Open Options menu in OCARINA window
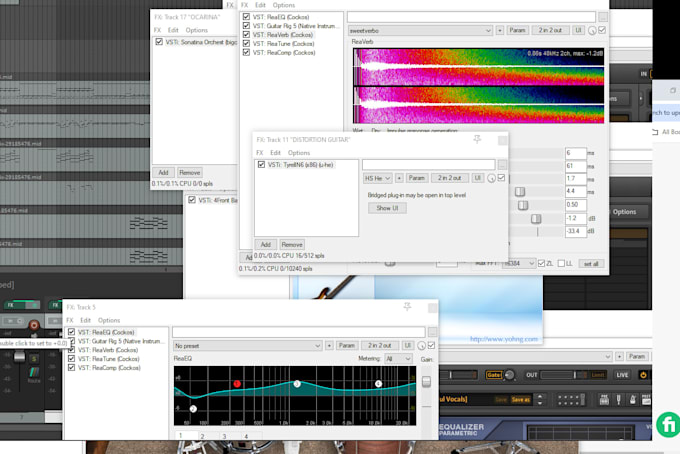680x454 pixels. pos(196,30)
